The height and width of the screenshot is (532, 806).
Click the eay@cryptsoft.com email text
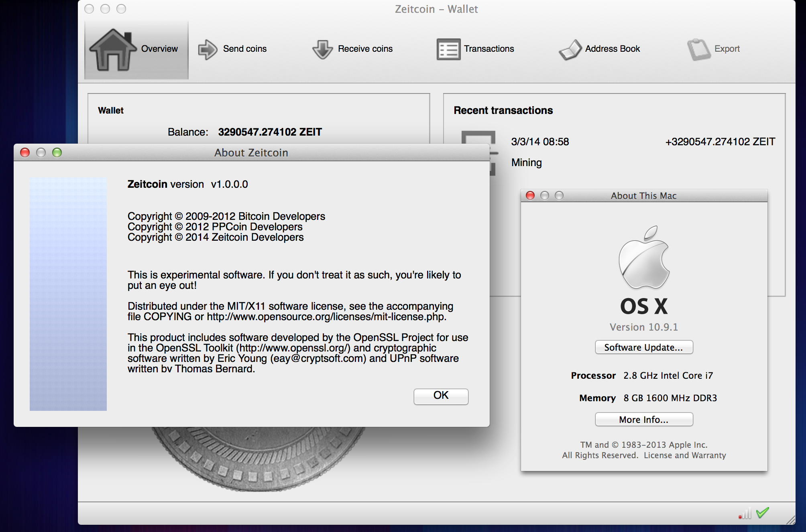[318, 358]
